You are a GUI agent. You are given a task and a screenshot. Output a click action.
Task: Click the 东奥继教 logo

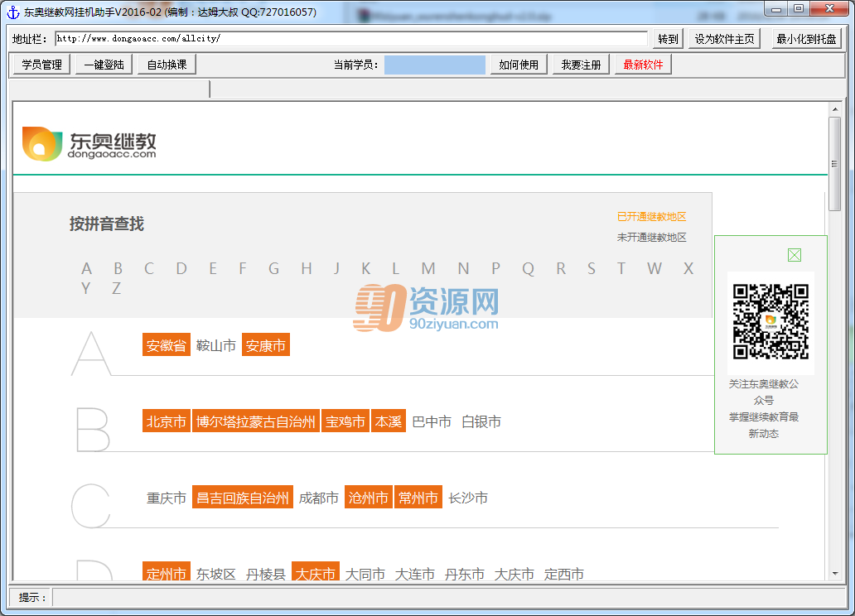pos(89,144)
